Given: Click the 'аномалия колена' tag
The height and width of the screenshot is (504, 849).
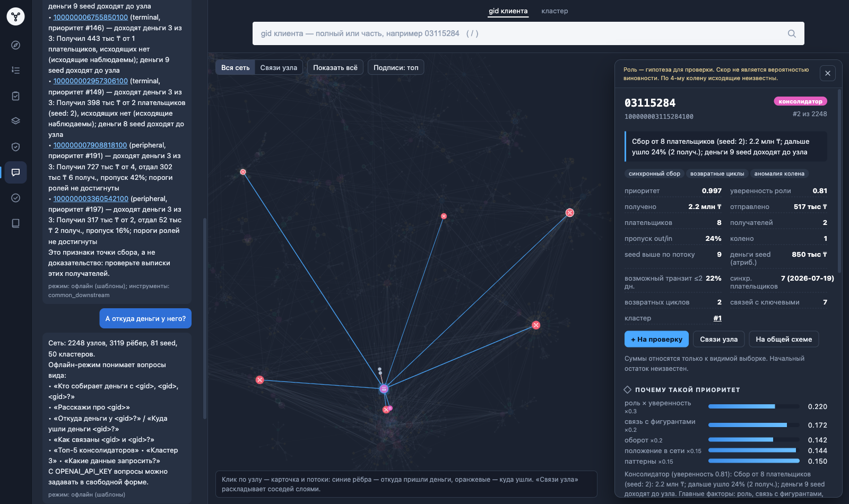Looking at the screenshot, I should pos(779,173).
